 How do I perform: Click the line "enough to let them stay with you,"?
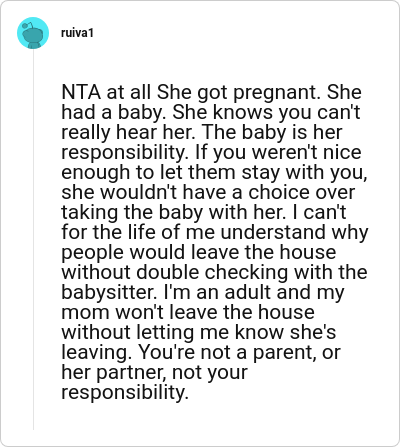click(x=214, y=172)
